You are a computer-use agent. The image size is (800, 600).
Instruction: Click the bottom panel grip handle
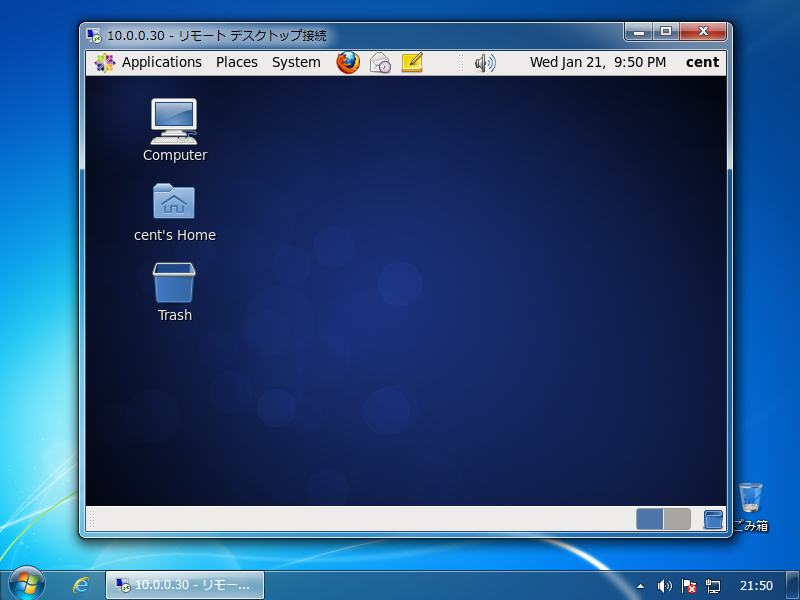pyautogui.click(x=92, y=519)
